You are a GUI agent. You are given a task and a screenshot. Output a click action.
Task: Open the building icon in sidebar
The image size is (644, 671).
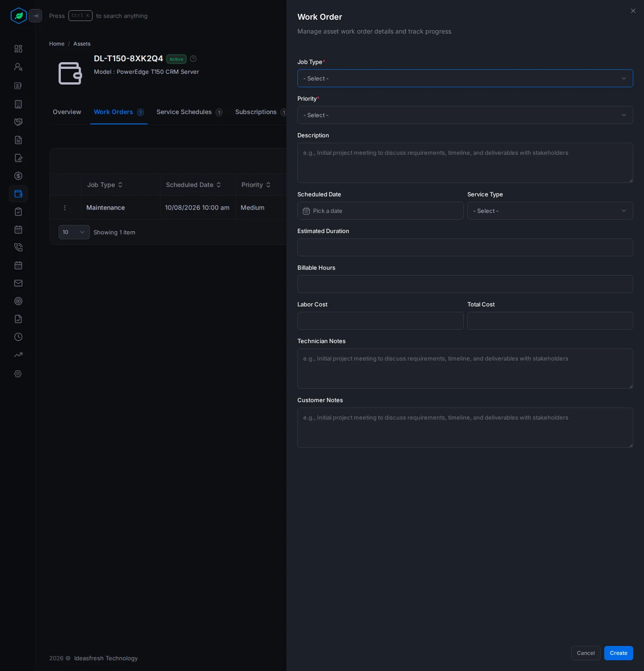pyautogui.click(x=18, y=104)
